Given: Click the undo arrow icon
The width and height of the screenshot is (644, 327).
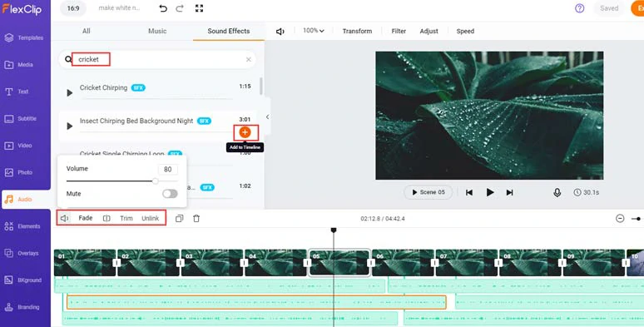Looking at the screenshot, I should 163,8.
